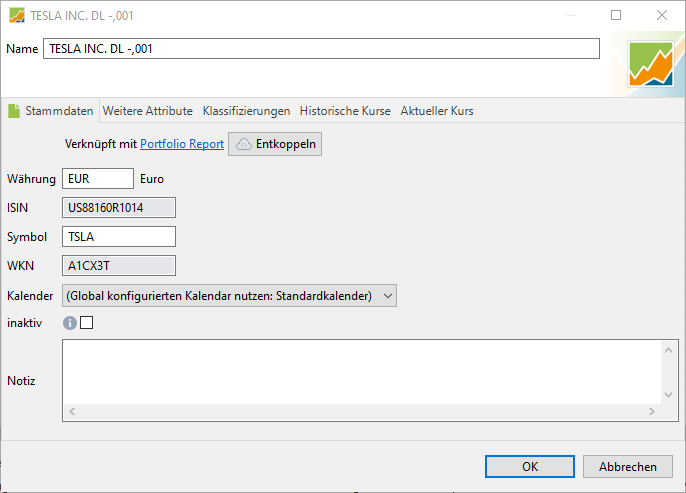
Task: Click the Portfolio Performance app icon in title bar
Action: [x=16, y=16]
